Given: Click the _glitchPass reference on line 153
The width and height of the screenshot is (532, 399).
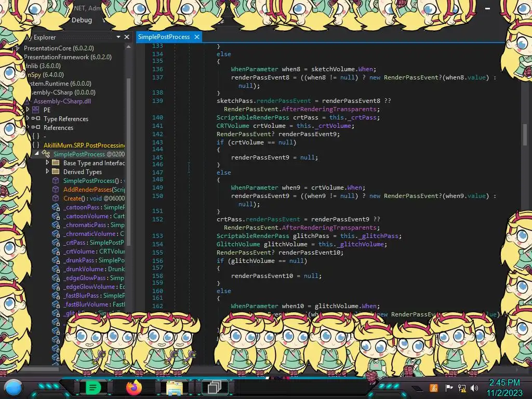Looking at the screenshot, I should tap(378, 236).
